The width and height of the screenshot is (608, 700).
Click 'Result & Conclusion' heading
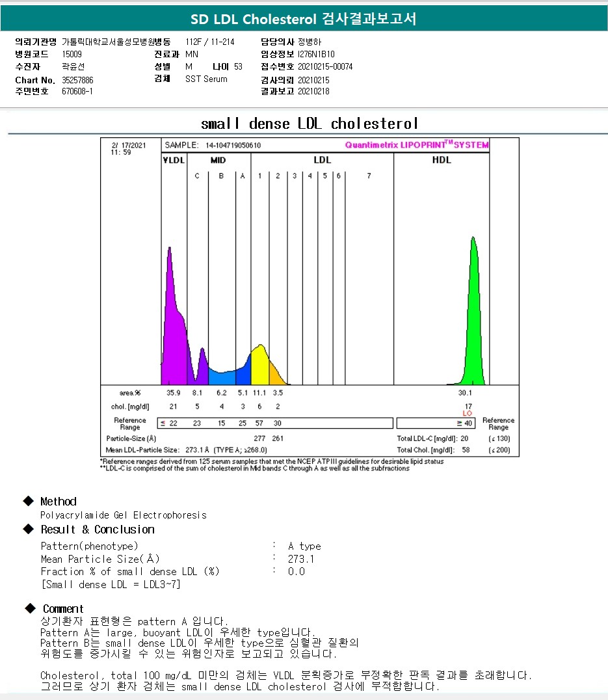click(98, 530)
